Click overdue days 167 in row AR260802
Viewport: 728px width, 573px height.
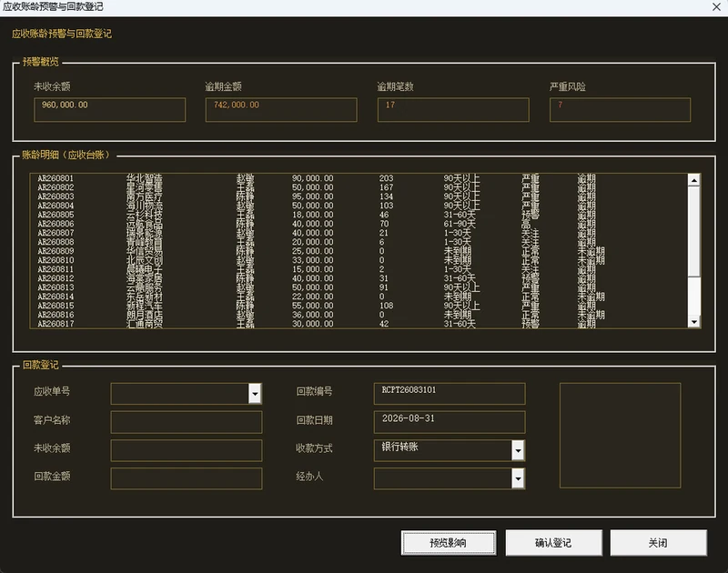386,187
